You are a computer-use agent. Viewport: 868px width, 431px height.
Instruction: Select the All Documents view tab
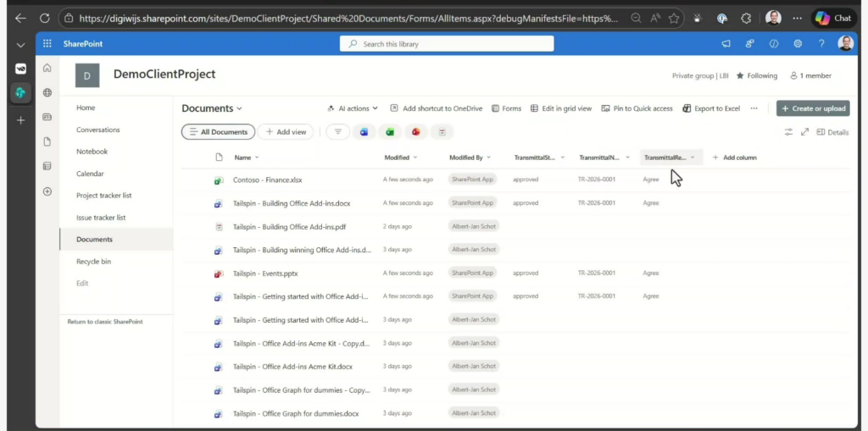click(218, 132)
